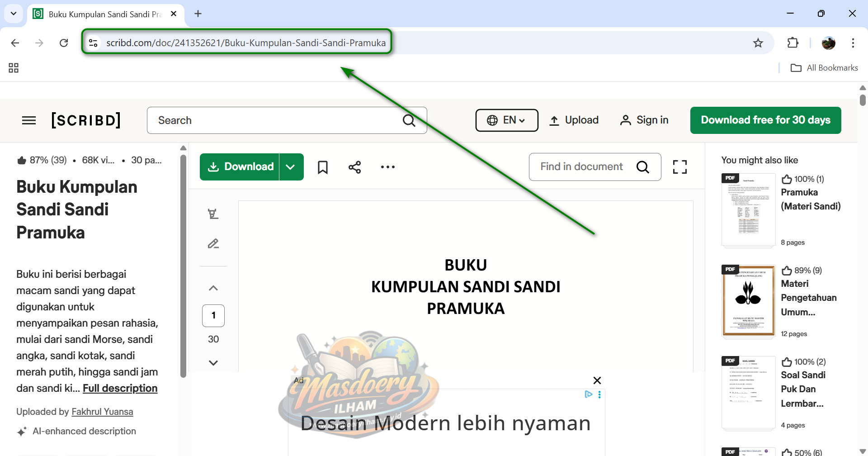Open the hamburger menu beside Scribd logo

pyautogui.click(x=29, y=120)
